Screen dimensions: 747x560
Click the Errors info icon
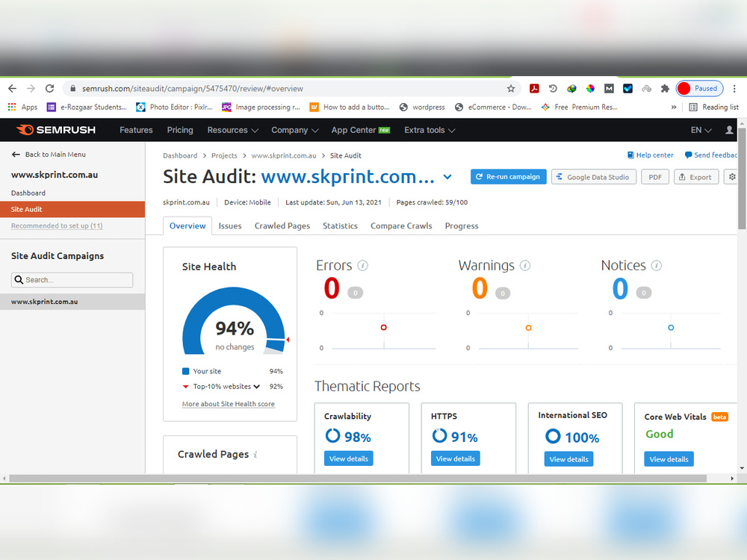point(362,266)
